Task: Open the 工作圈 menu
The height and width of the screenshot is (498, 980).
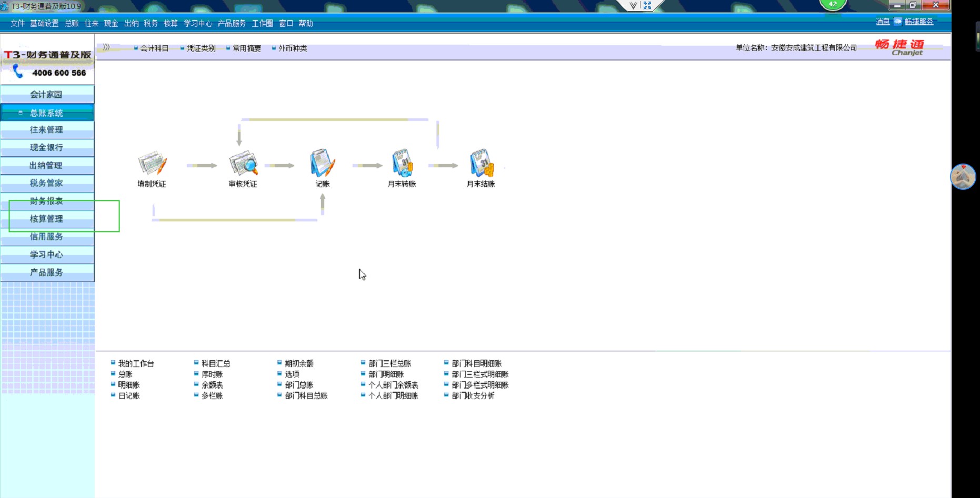Action: [263, 23]
